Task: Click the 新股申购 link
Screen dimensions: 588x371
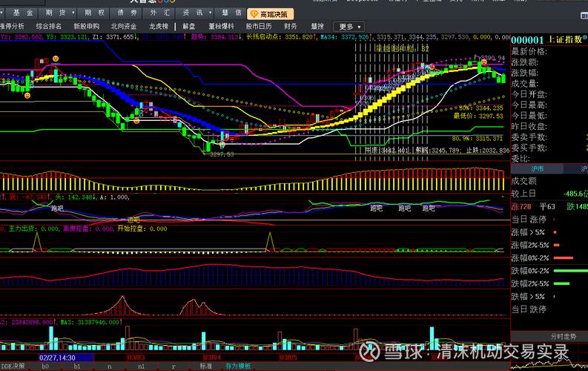Action: [x=87, y=27]
